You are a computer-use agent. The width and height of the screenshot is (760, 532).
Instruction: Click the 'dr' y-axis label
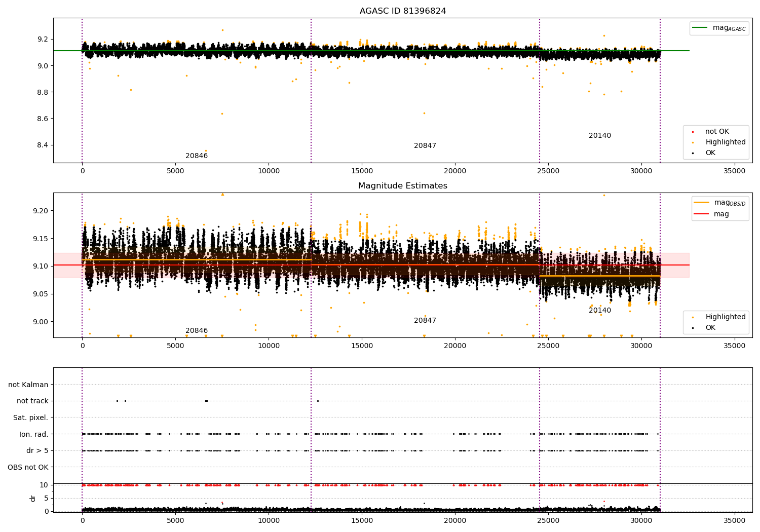pos(32,498)
